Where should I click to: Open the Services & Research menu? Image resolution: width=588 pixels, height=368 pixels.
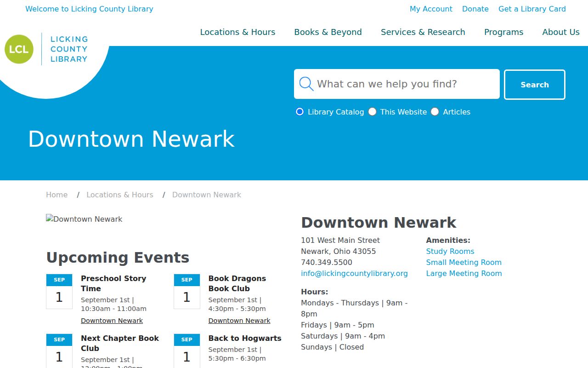tap(423, 32)
